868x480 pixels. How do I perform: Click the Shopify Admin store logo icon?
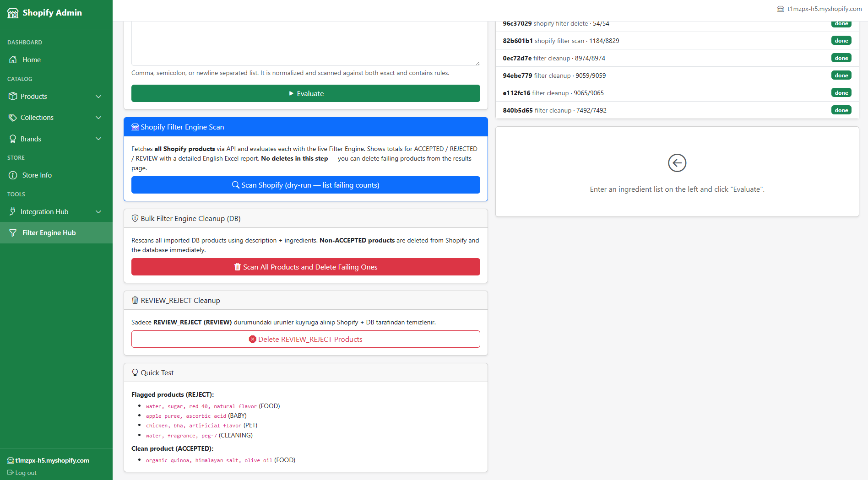coord(13,13)
